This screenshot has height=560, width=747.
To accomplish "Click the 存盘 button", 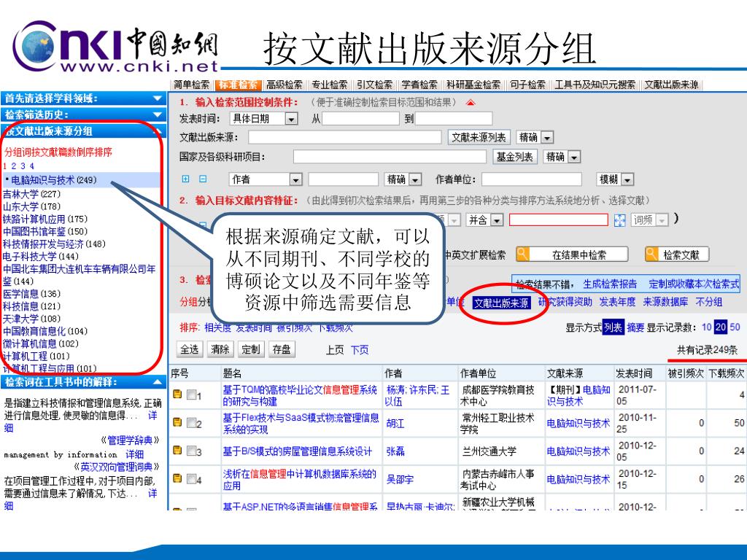I will point(282,349).
